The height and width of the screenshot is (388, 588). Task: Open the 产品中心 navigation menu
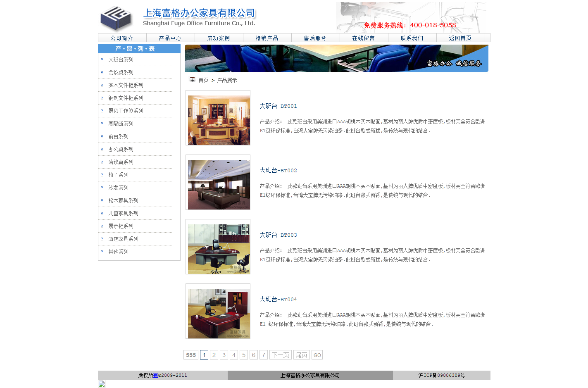coord(170,38)
